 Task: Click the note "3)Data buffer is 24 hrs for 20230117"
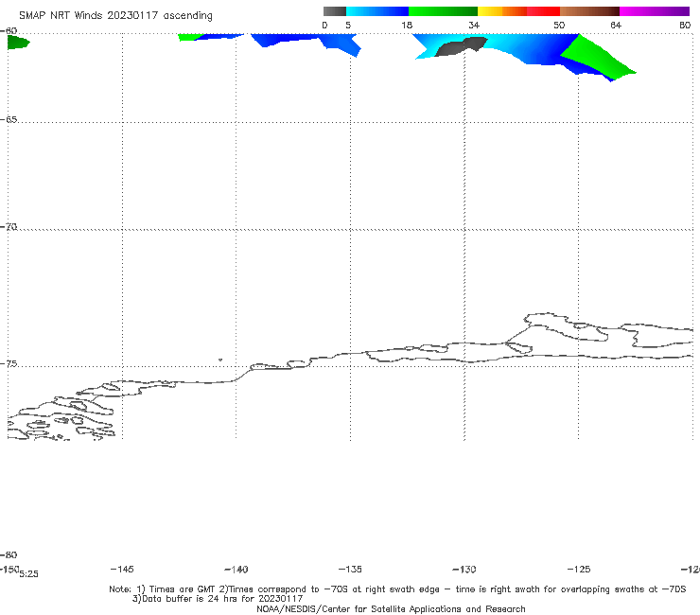(x=218, y=599)
